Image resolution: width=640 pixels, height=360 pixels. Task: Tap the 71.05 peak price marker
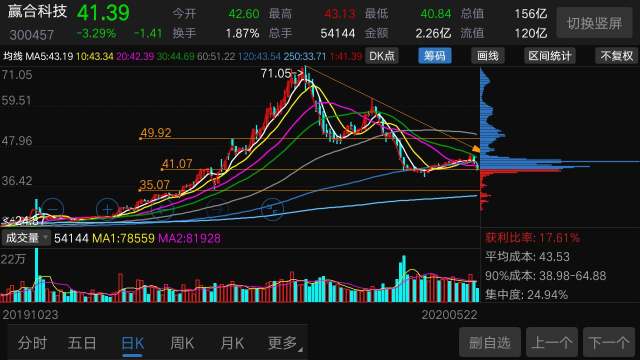[282, 73]
